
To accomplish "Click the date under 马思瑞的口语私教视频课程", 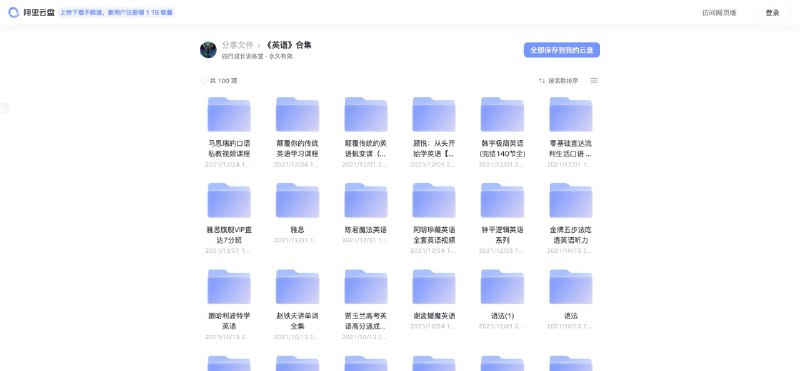I will point(229,164).
